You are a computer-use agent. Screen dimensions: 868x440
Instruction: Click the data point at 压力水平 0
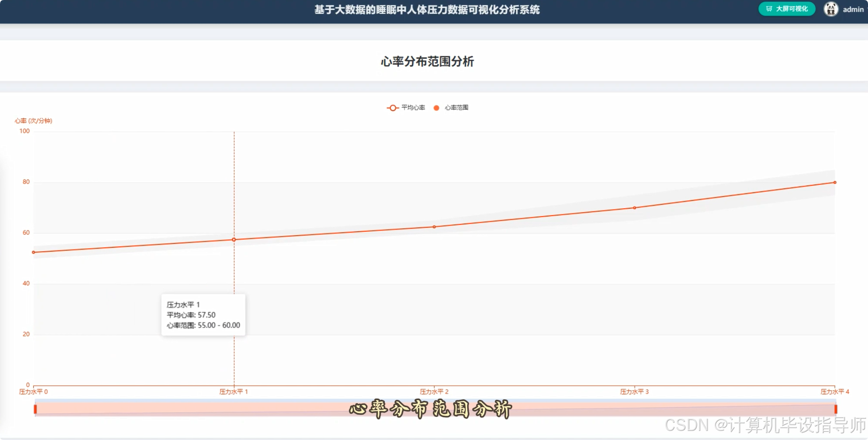(33, 252)
